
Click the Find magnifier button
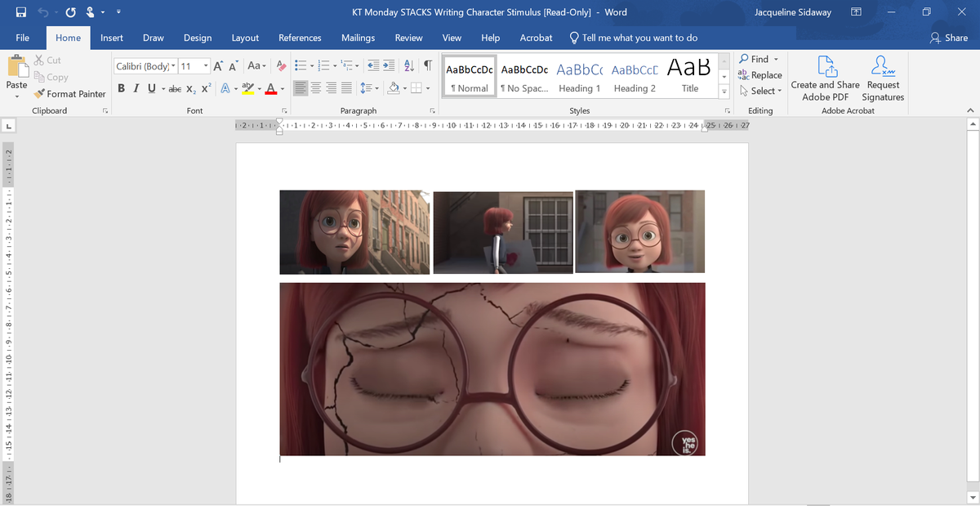(758, 59)
